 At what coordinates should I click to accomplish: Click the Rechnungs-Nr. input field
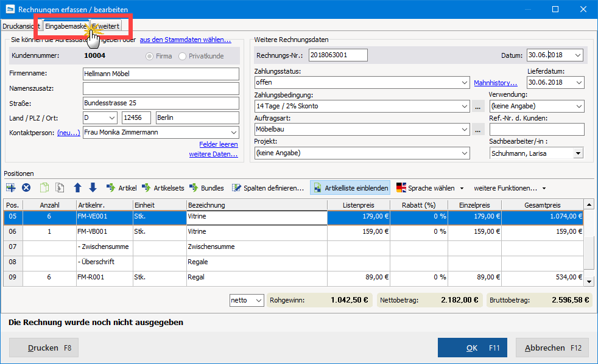pos(339,55)
